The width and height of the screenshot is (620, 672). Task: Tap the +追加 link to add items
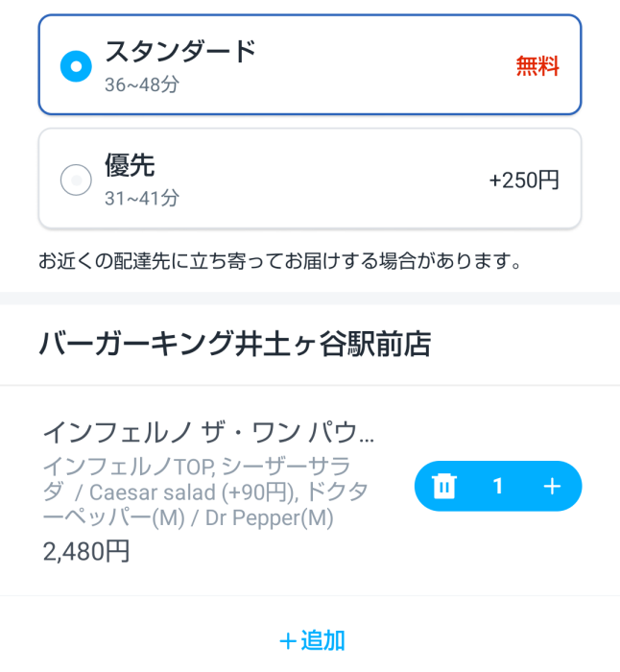tap(311, 640)
